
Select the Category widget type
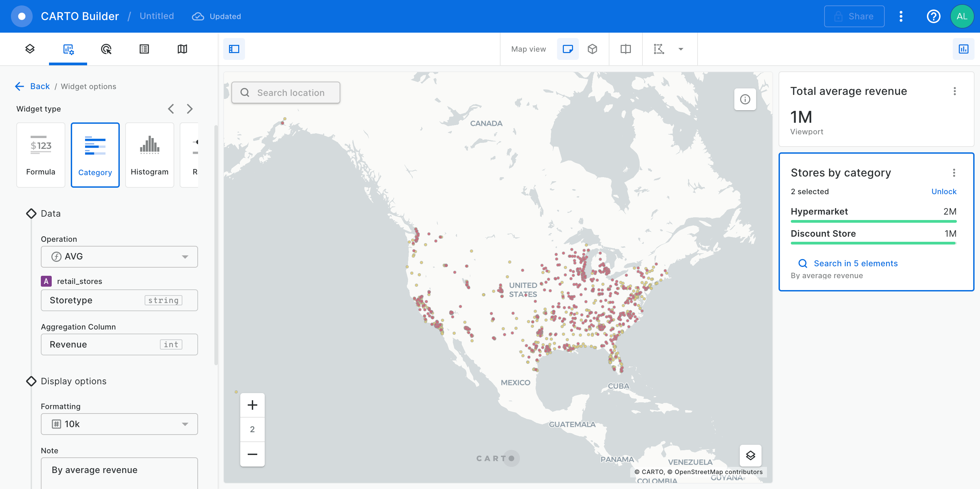(95, 155)
